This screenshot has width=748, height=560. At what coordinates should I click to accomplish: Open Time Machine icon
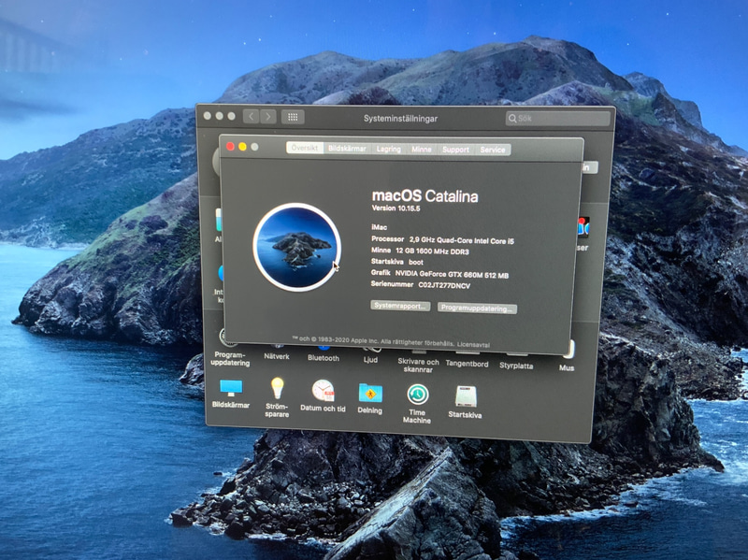[x=417, y=395]
